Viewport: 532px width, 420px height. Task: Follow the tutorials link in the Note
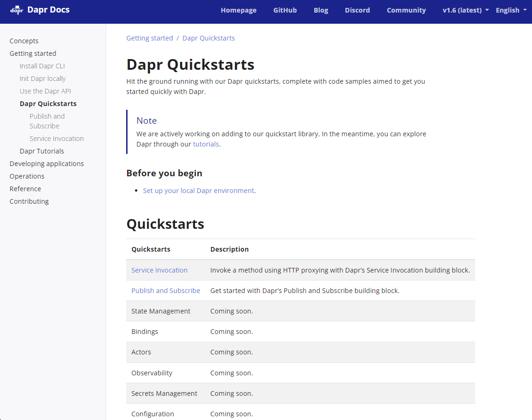click(x=206, y=144)
